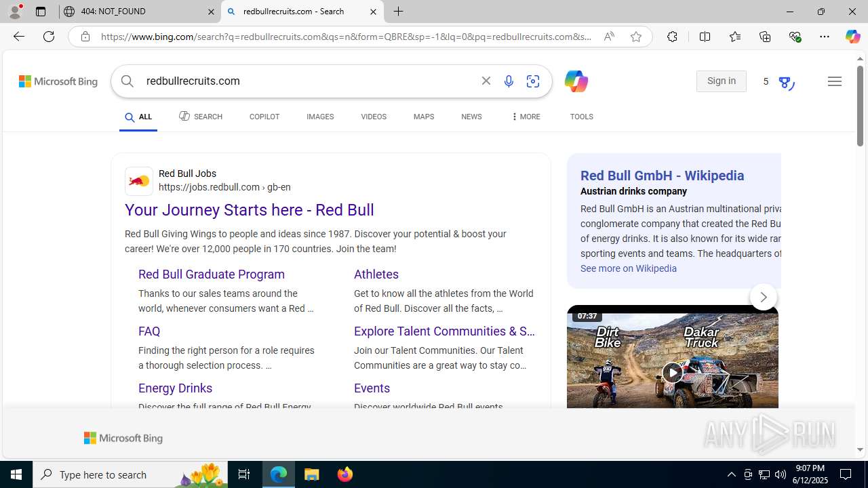
Task: Click taskbar 'Type here to search' box
Action: pyautogui.click(x=129, y=474)
